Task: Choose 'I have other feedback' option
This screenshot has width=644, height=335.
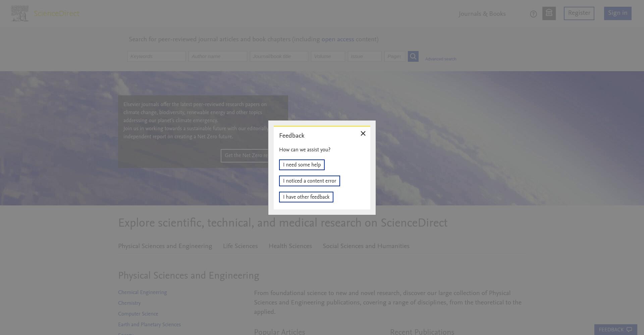Action: pyautogui.click(x=306, y=197)
